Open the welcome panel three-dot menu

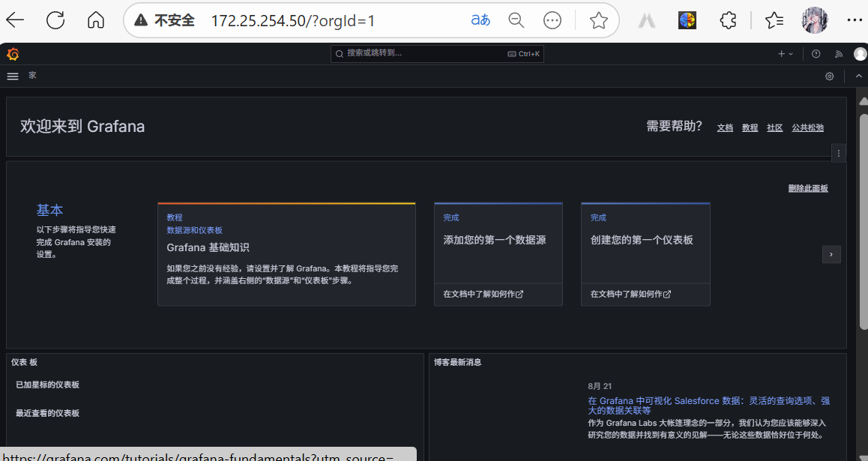coord(839,154)
